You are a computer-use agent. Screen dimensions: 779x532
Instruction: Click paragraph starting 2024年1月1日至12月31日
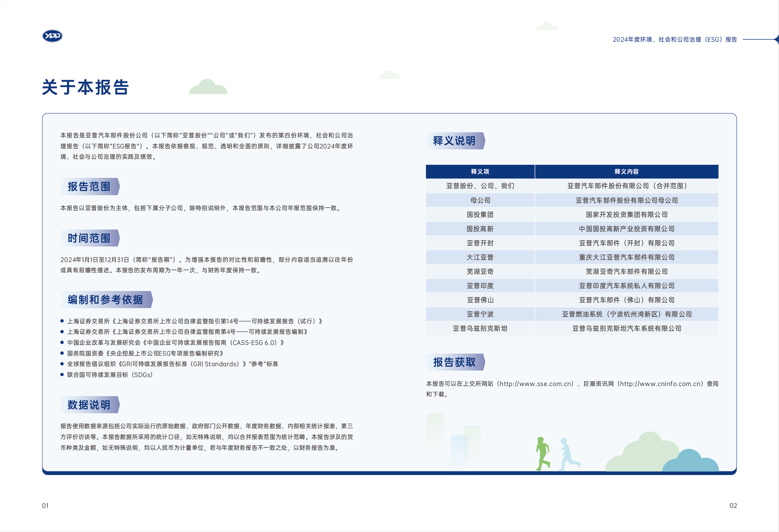pos(206,265)
